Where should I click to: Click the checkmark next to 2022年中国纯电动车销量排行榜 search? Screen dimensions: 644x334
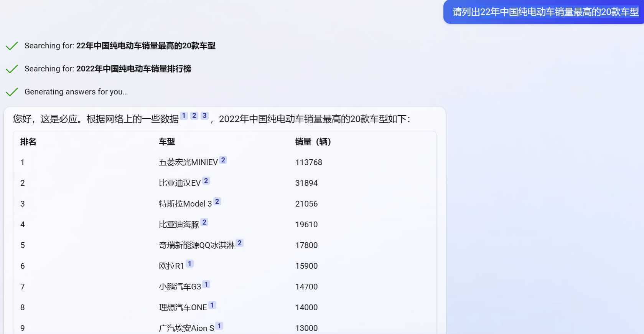coord(12,69)
